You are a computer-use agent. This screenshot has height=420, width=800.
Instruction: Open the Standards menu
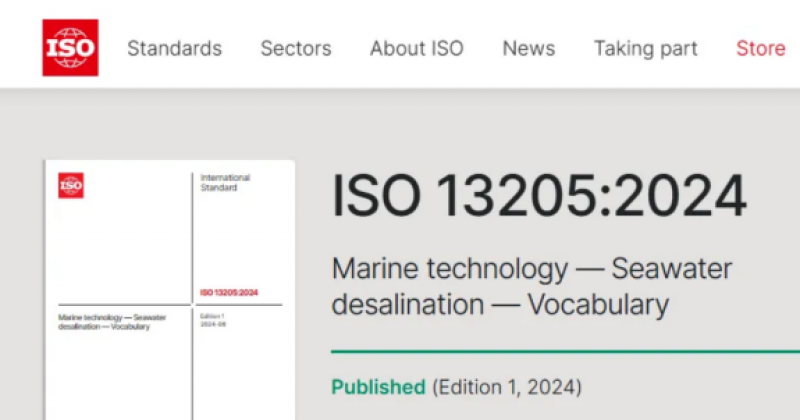tap(174, 48)
